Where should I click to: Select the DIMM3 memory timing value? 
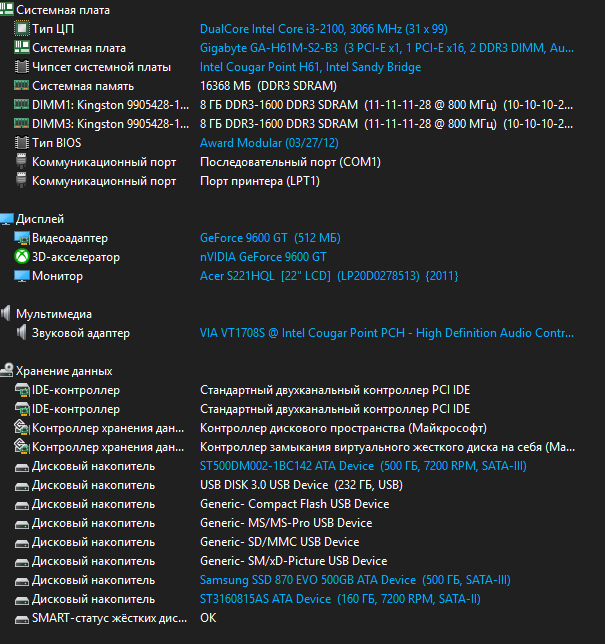386,124
